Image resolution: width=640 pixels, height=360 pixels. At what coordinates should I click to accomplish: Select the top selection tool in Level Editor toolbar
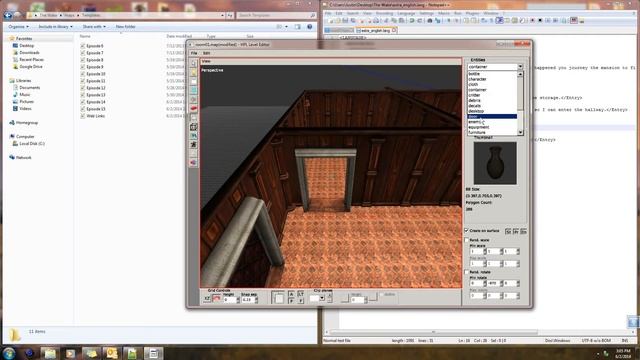point(193,63)
